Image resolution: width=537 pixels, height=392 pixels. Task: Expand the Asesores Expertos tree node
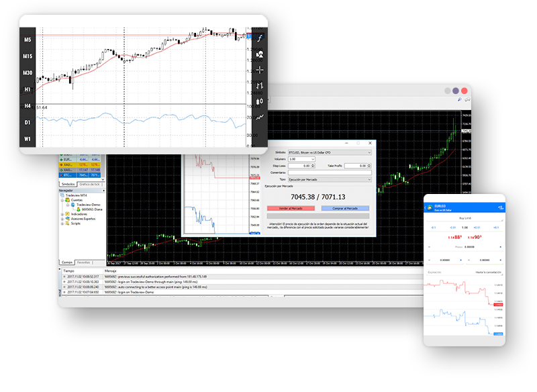(x=62, y=219)
